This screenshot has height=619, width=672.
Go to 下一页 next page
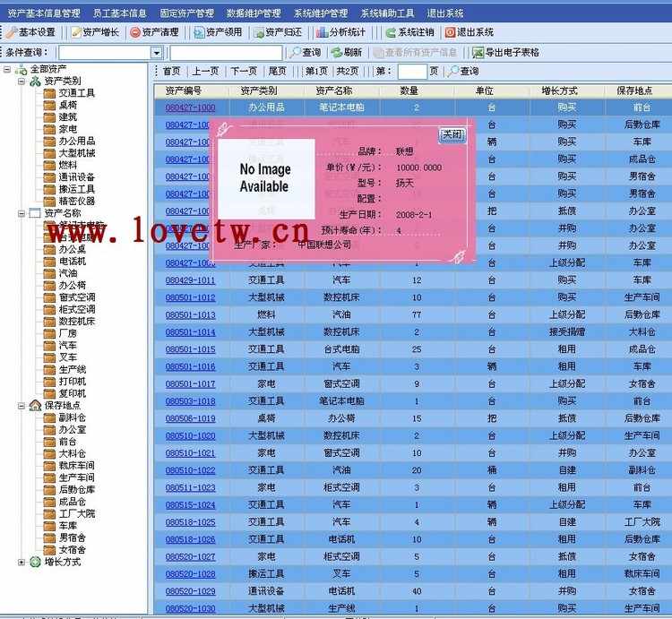coord(244,71)
